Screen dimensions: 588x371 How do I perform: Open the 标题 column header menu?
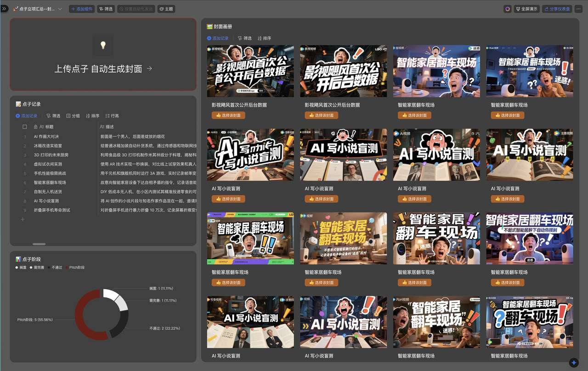tap(46, 127)
